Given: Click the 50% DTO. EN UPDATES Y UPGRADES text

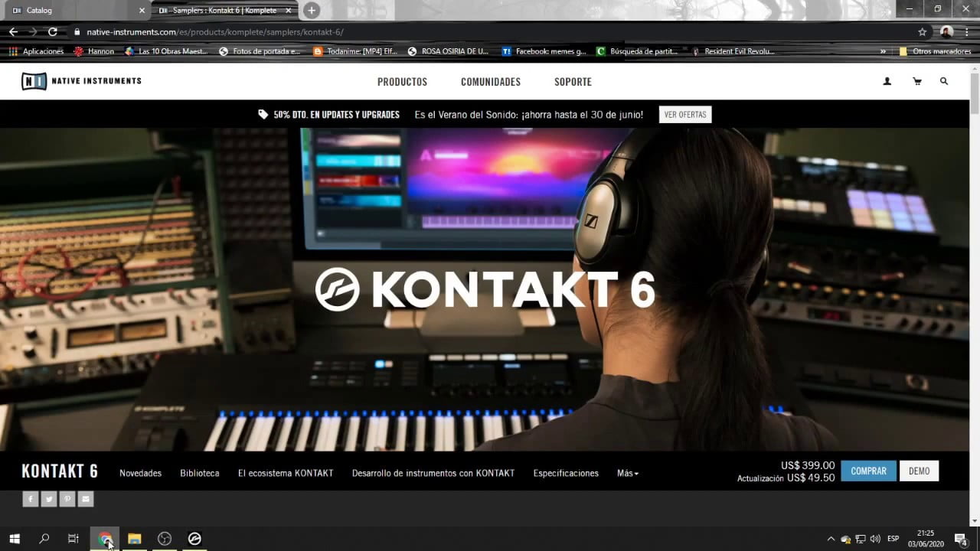Looking at the screenshot, I should click(336, 115).
